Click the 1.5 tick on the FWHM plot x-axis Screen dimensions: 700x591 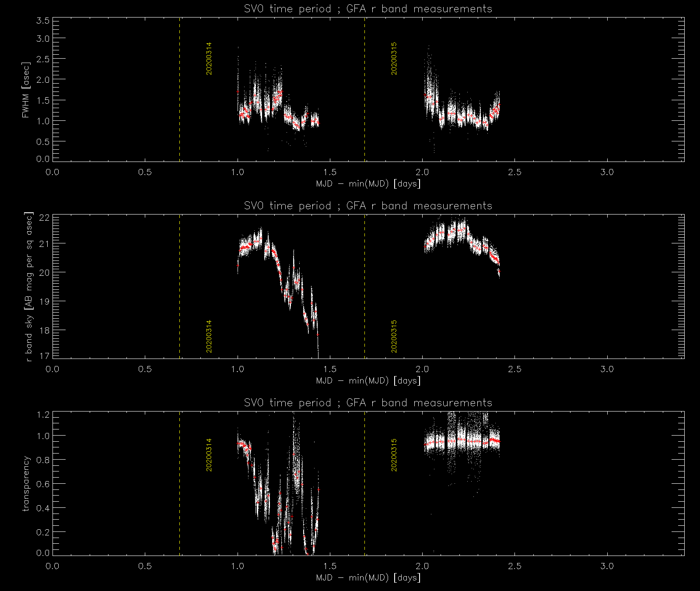[330, 172]
